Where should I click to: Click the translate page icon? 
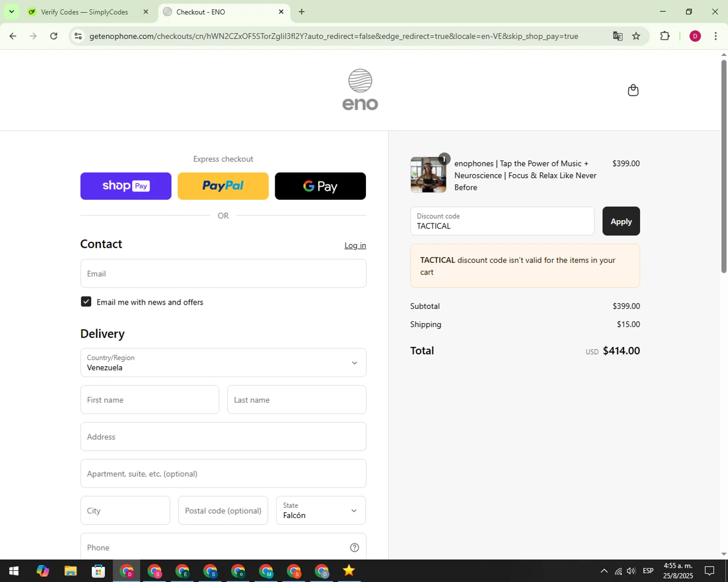point(617,36)
